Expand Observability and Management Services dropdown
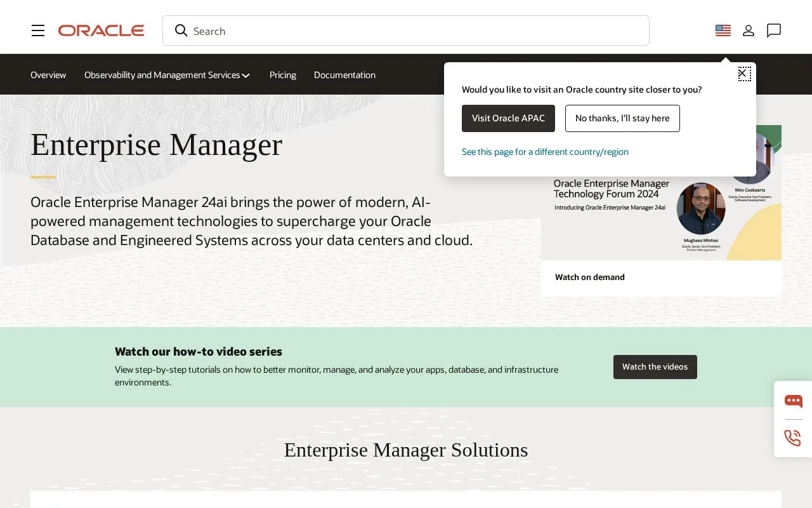Viewport: 812px width, 508px height. click(x=167, y=75)
